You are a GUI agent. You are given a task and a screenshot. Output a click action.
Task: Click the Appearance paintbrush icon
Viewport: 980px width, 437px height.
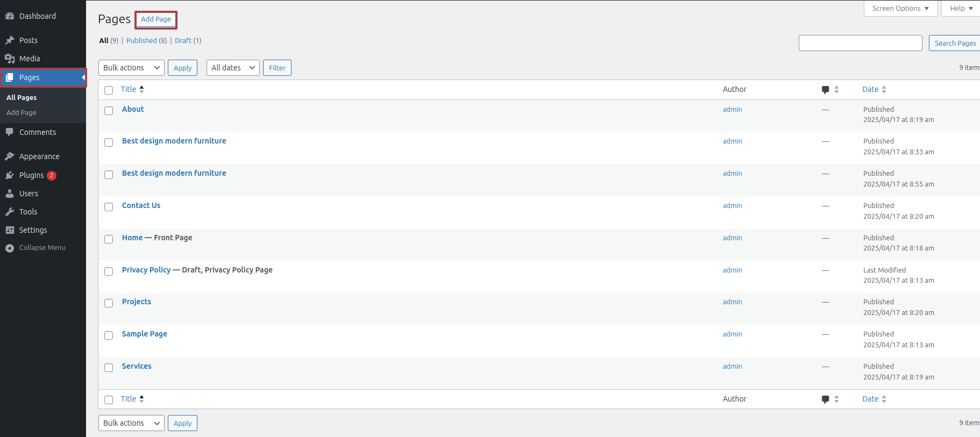click(10, 156)
